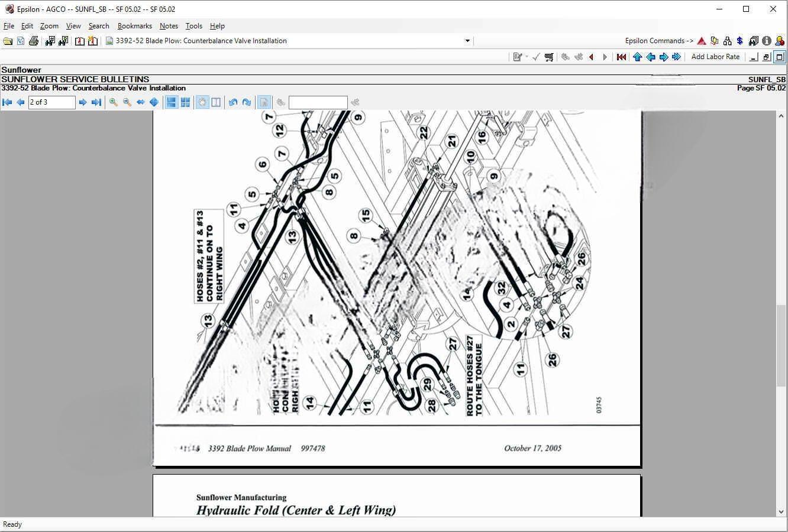
Task: Click the zoom out magnifier icon
Action: click(x=127, y=102)
